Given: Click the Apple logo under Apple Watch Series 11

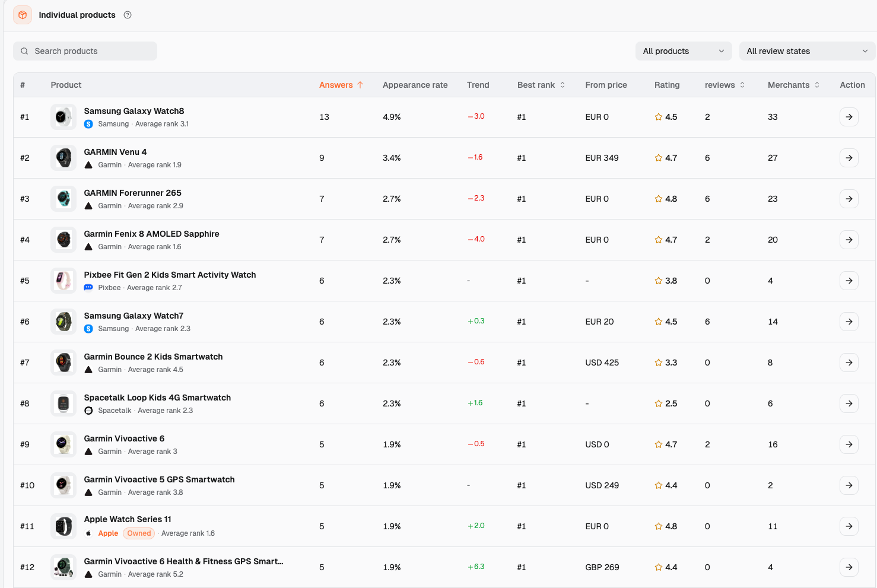Looking at the screenshot, I should [x=88, y=533].
